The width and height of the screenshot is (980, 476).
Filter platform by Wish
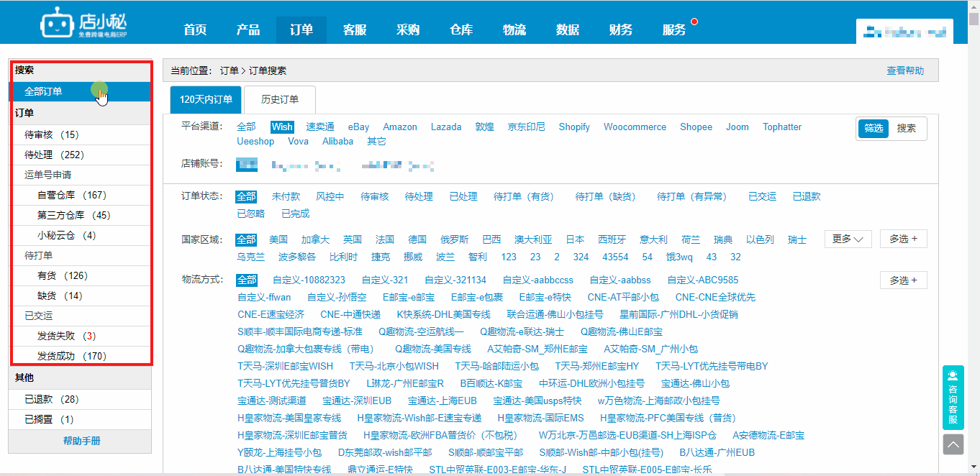point(282,127)
